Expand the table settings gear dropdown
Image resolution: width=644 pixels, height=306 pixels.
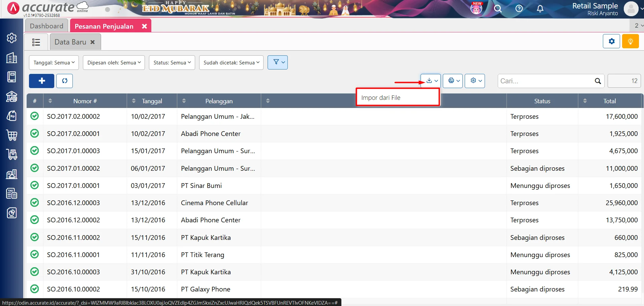[x=475, y=81]
